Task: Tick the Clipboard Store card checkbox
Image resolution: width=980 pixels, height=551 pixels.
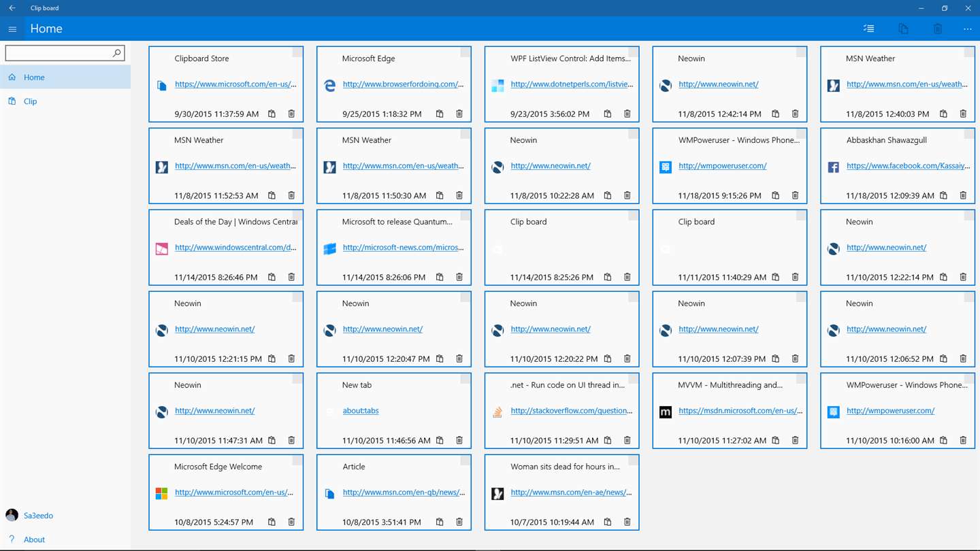Action: 297,52
